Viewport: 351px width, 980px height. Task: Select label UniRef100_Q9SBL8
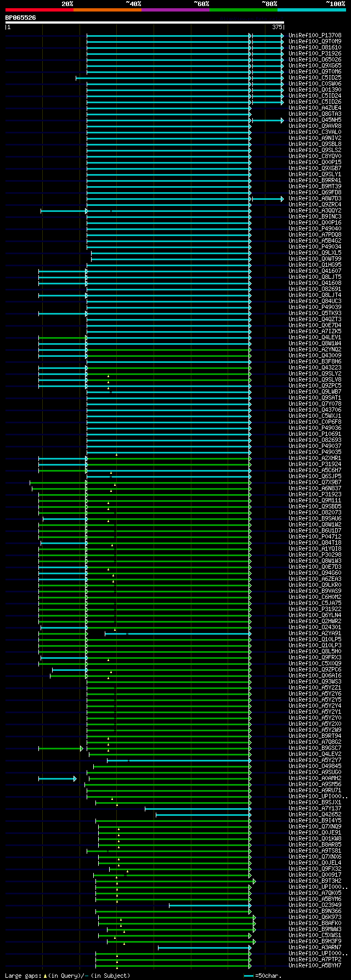(315, 144)
